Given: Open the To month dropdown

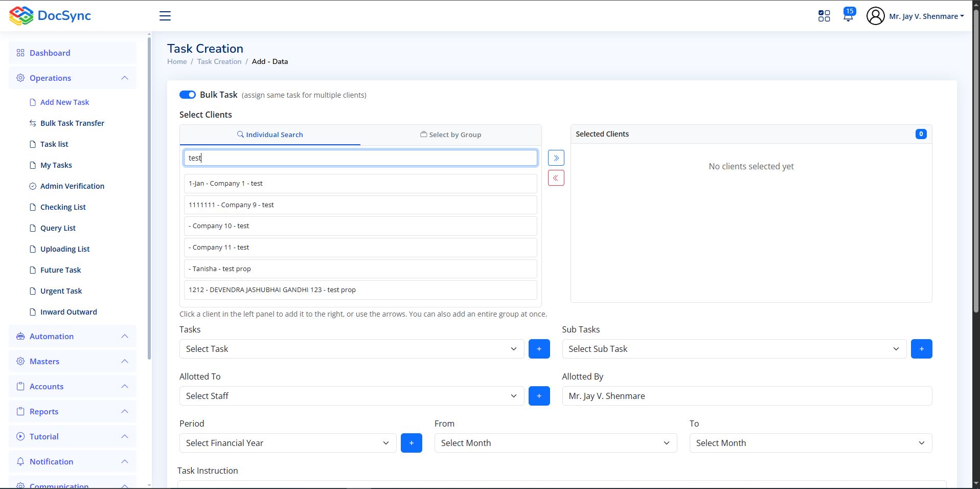Looking at the screenshot, I should [x=811, y=443].
